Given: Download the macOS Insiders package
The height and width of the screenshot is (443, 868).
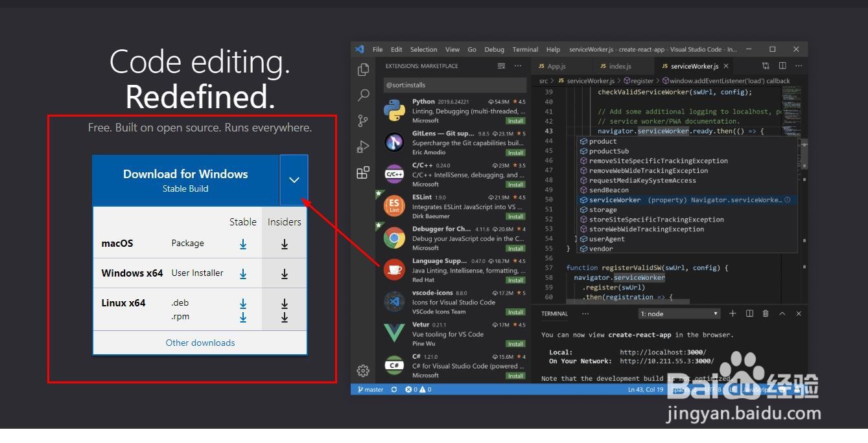Looking at the screenshot, I should [285, 244].
